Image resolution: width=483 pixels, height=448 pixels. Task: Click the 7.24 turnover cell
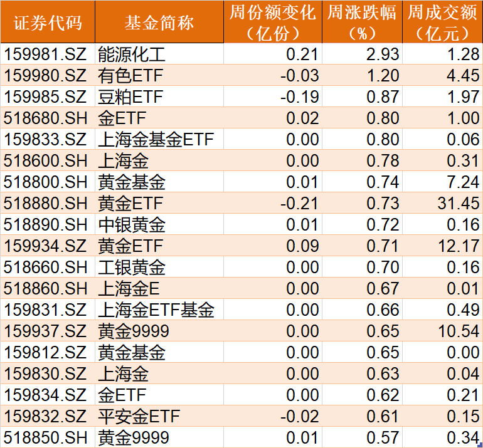click(x=442, y=182)
